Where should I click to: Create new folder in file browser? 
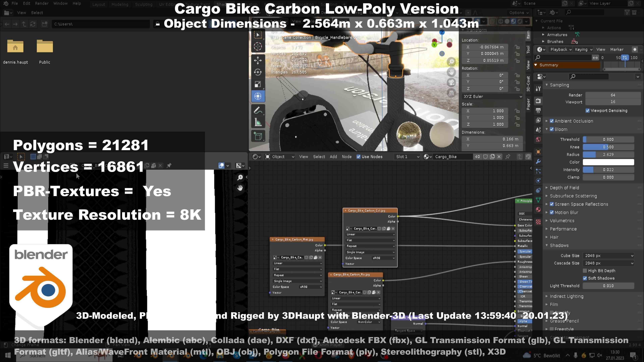coord(44,24)
